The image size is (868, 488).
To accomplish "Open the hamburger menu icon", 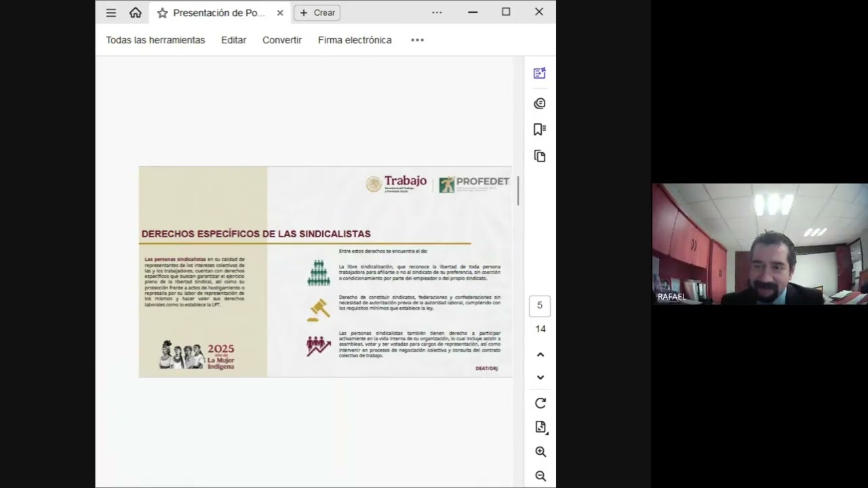I will click(x=111, y=13).
